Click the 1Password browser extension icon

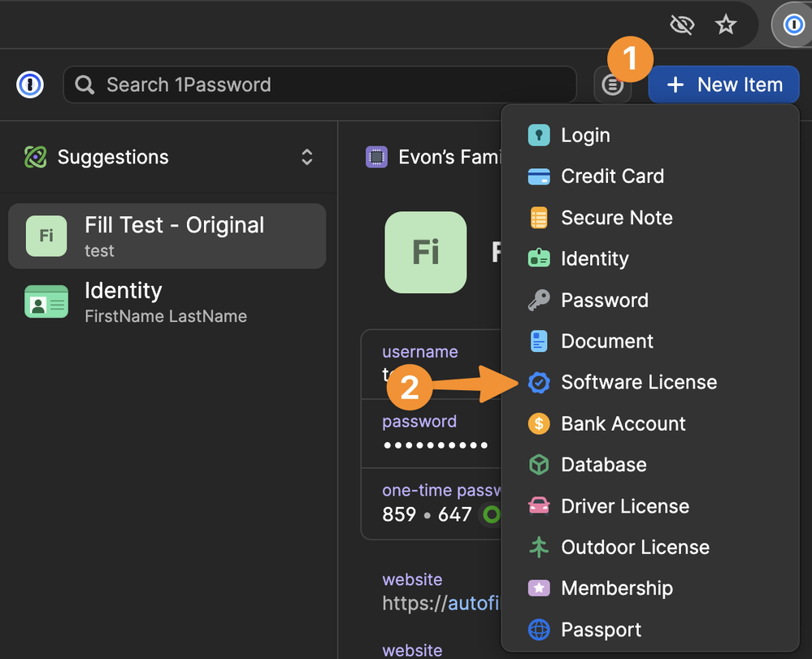[x=793, y=25]
